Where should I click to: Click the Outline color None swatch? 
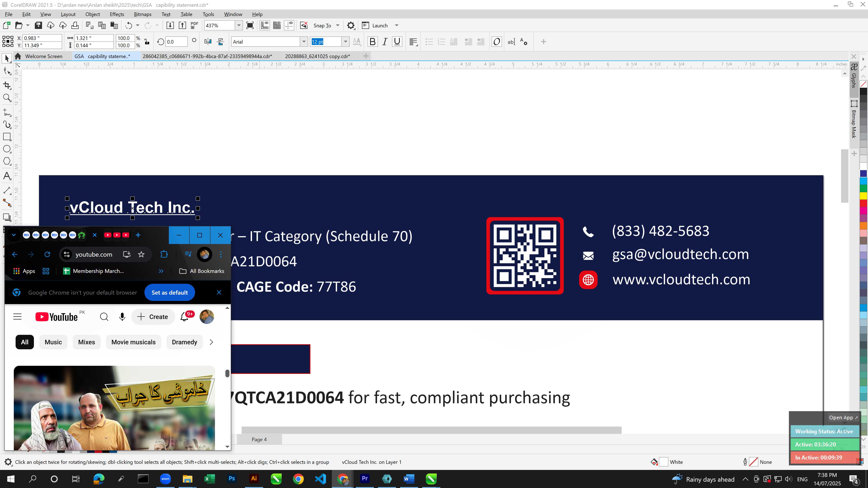753,462
